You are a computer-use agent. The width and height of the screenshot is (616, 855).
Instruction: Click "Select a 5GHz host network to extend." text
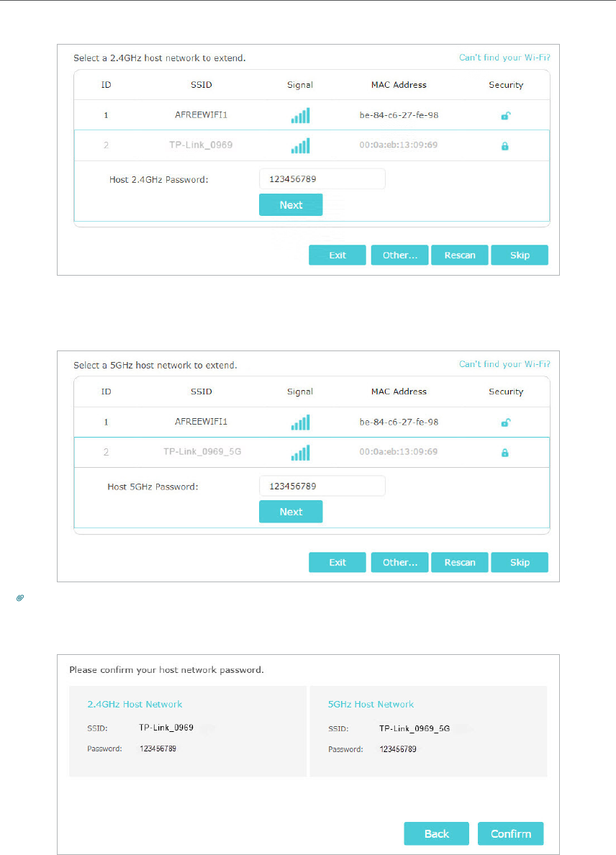point(155,366)
